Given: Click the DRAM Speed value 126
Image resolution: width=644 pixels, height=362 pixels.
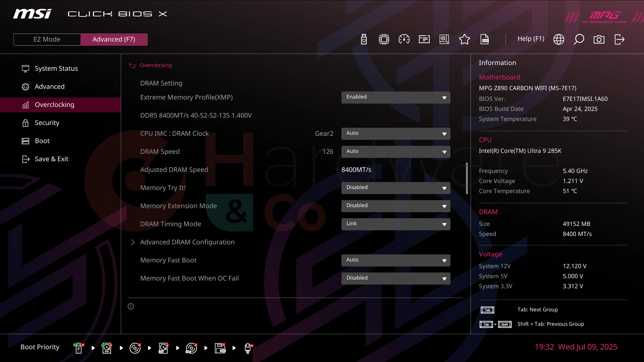Looking at the screenshot, I should click(328, 152).
